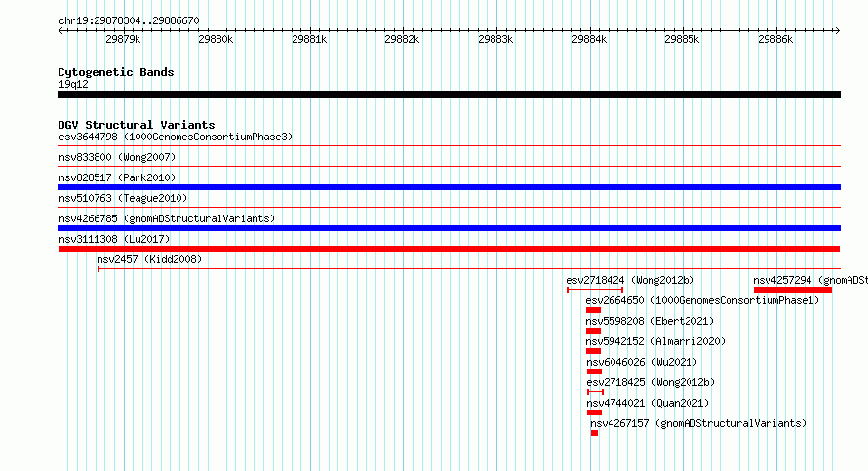This screenshot has height=471, width=868.
Task: Click the small red bracket for esv2718425
Action: (595, 392)
